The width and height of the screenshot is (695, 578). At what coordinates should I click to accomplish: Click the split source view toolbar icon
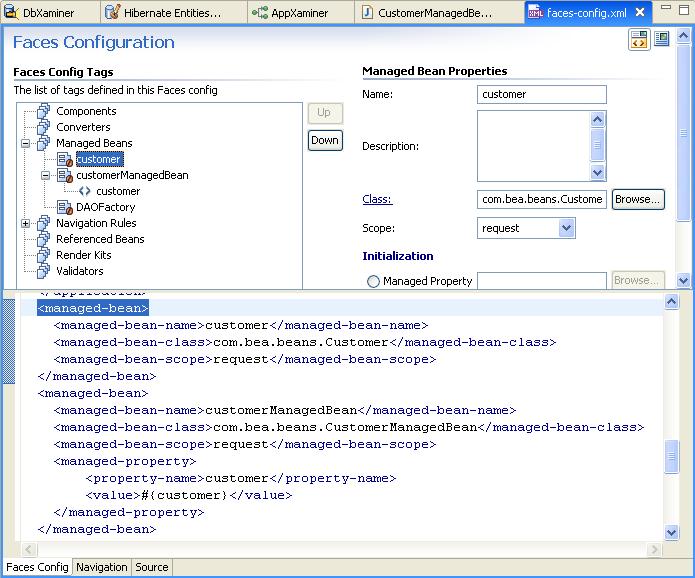coord(639,40)
